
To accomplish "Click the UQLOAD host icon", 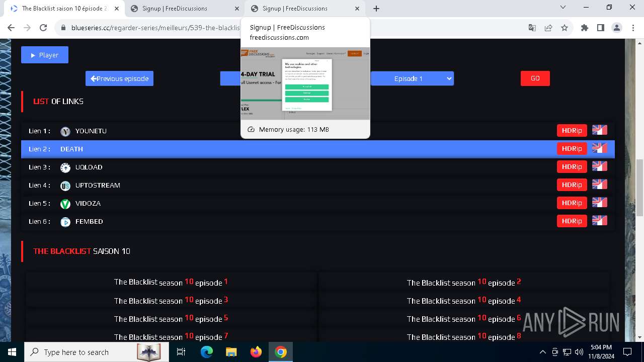I will [65, 167].
